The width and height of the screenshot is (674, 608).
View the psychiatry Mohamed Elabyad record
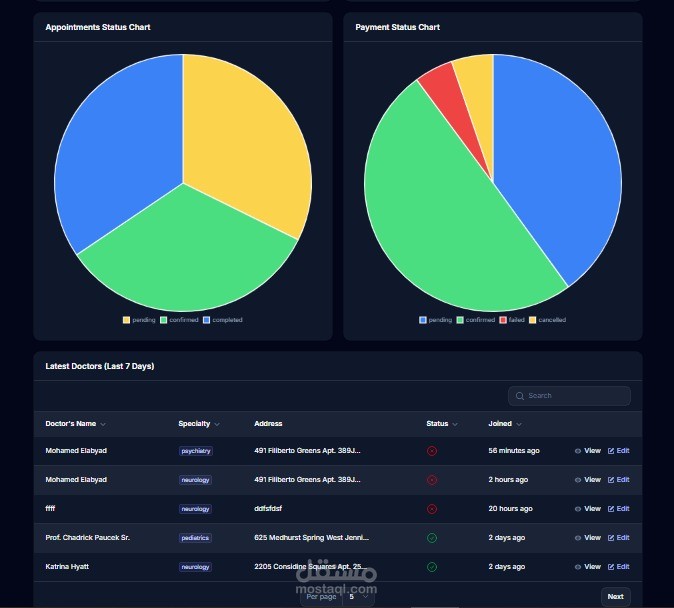tap(588, 451)
